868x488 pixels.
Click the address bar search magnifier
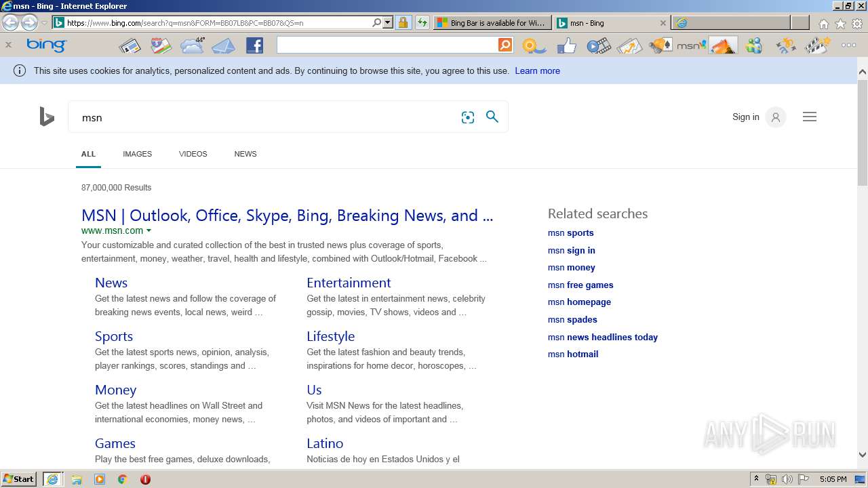click(377, 22)
